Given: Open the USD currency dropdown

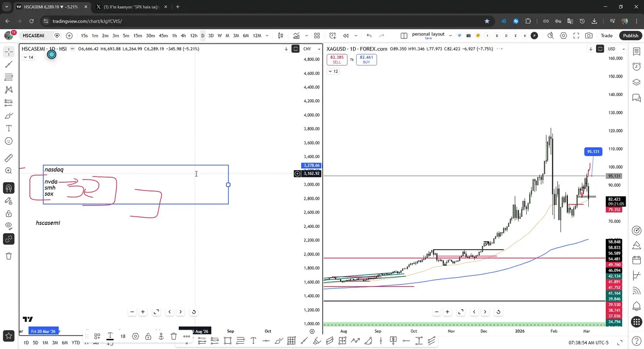Looking at the screenshot, I should [616, 49].
